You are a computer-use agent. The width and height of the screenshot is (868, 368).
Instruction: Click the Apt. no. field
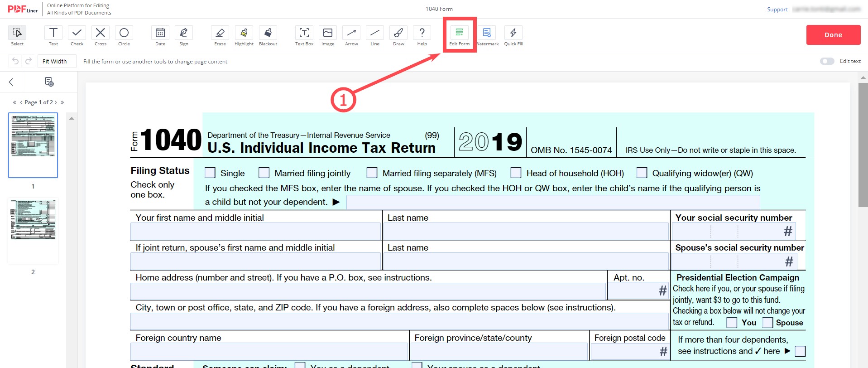638,291
